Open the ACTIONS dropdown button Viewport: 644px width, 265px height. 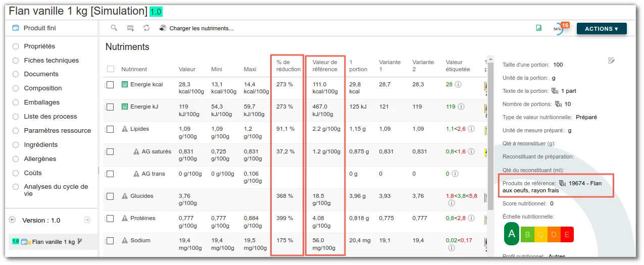(602, 29)
